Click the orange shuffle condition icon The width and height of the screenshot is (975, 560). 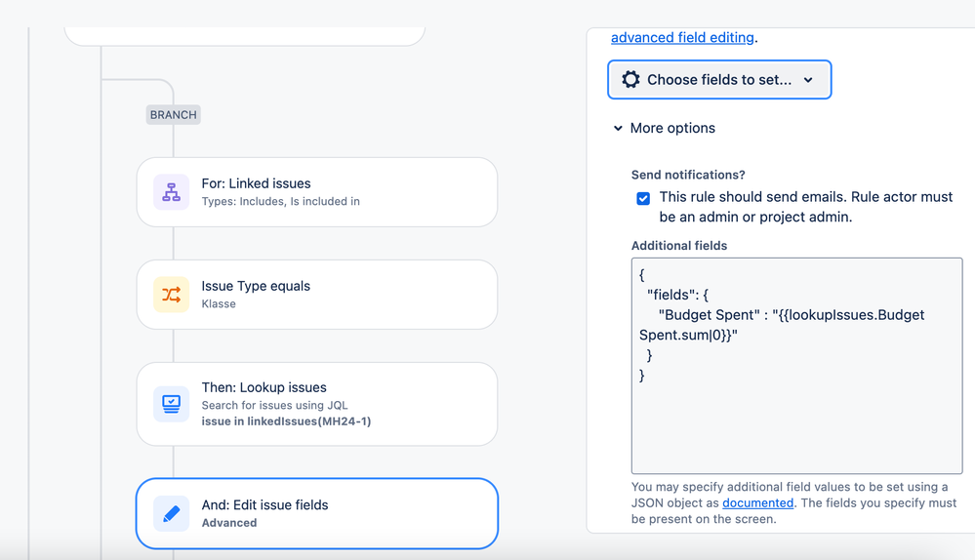pos(171,295)
